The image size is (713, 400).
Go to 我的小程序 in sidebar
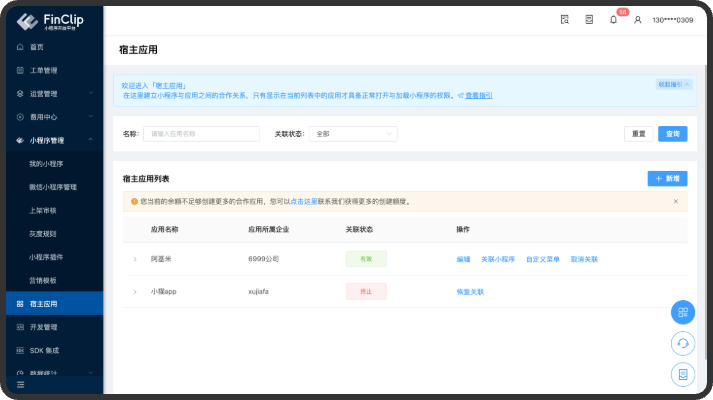(46, 163)
